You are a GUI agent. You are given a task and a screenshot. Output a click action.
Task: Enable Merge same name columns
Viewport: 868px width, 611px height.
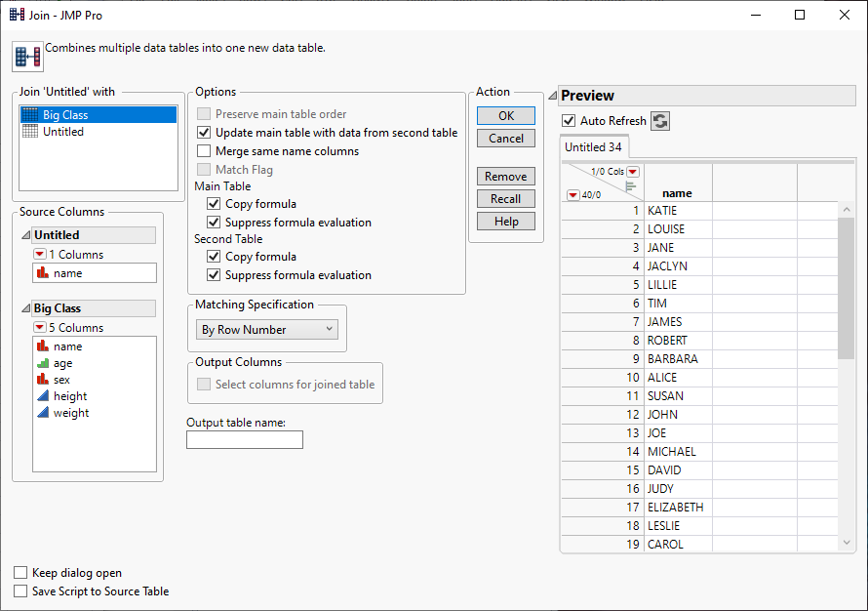click(x=204, y=150)
